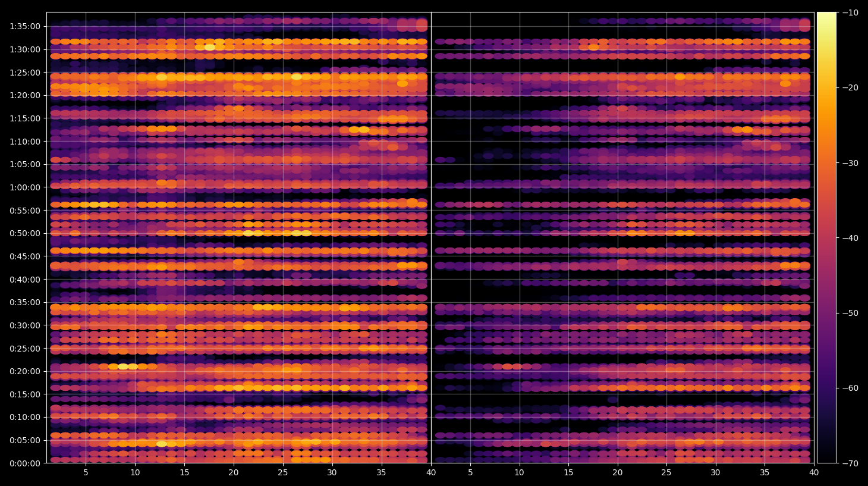Click the 0:15:00 time label

25,394
